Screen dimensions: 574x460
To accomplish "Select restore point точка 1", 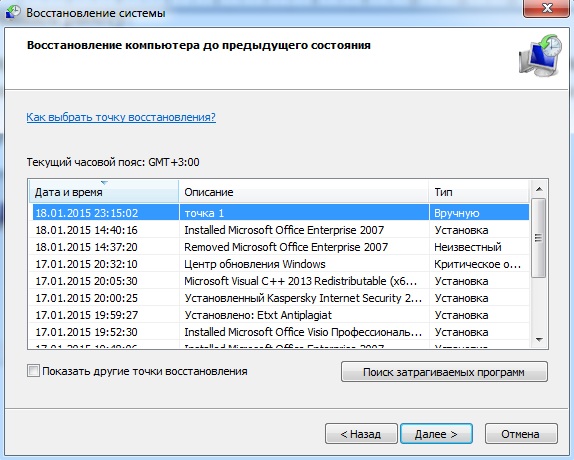I will [x=281, y=213].
